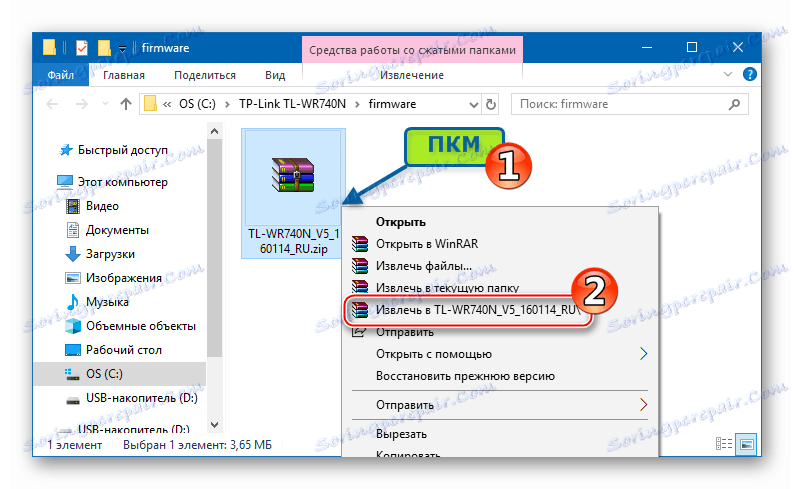This screenshot has width=794, height=489.
Task: Switch to large icons view layout
Action: (746, 444)
